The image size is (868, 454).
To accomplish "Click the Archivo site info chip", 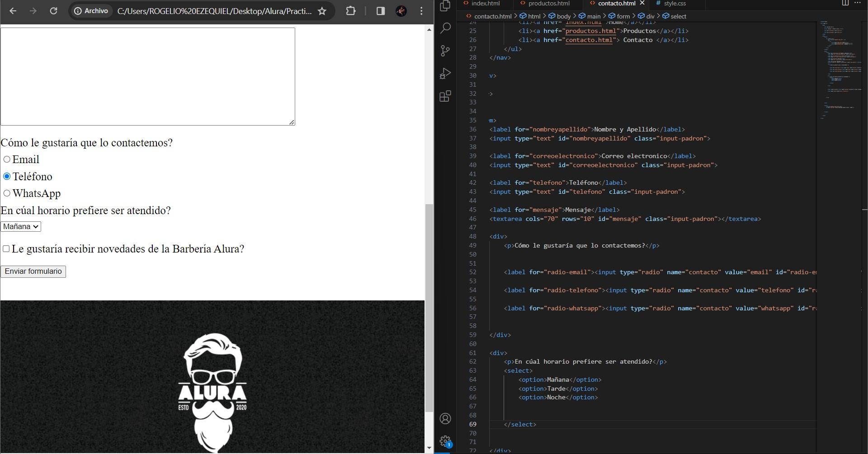I will click(x=91, y=11).
